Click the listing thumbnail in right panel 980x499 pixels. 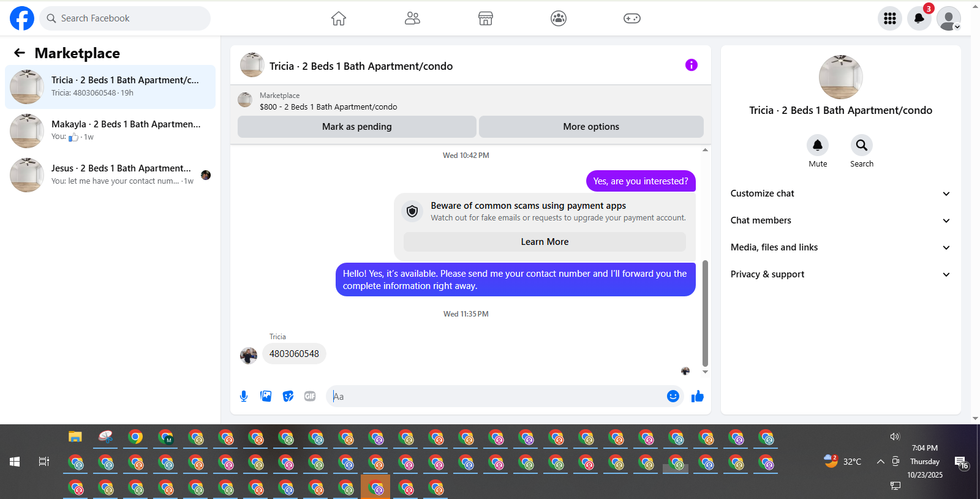(x=841, y=77)
